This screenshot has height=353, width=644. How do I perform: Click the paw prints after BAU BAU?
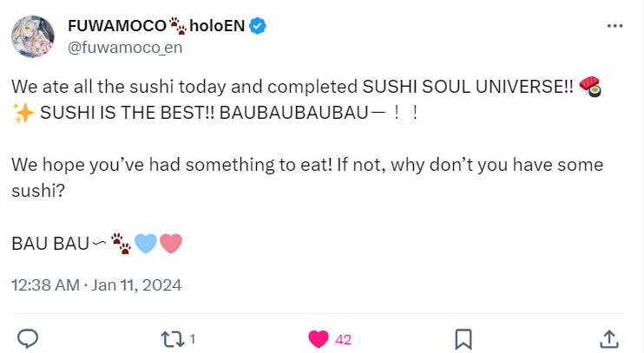pos(122,244)
